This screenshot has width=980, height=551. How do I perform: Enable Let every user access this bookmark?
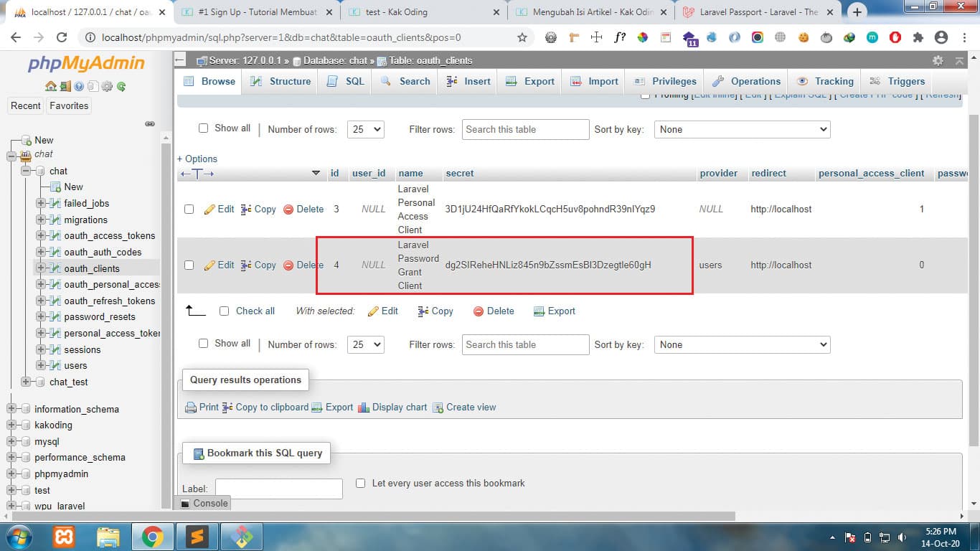[x=361, y=484]
